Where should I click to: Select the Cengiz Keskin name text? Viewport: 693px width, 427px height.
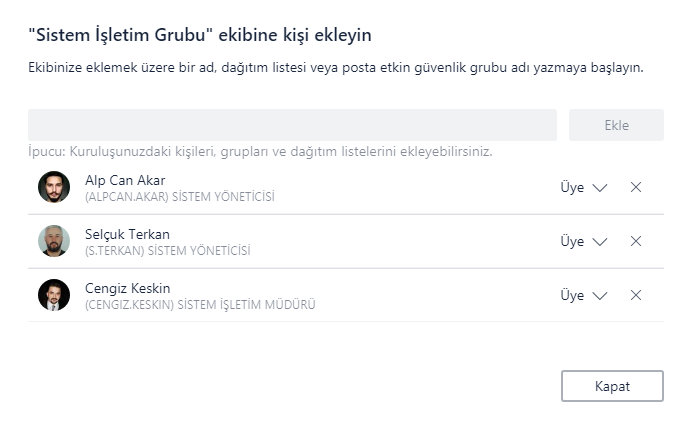tap(127, 288)
